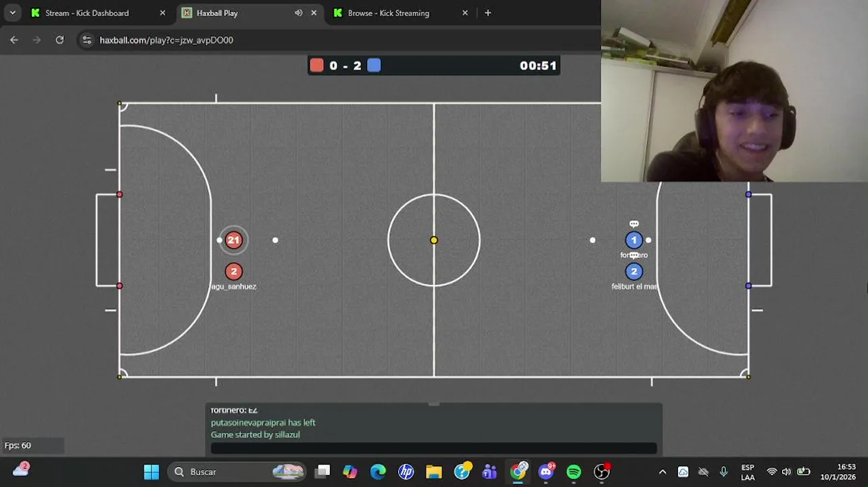The height and width of the screenshot is (487, 868).
Task: Click red player agu_sanhuez
Action: 233,271
